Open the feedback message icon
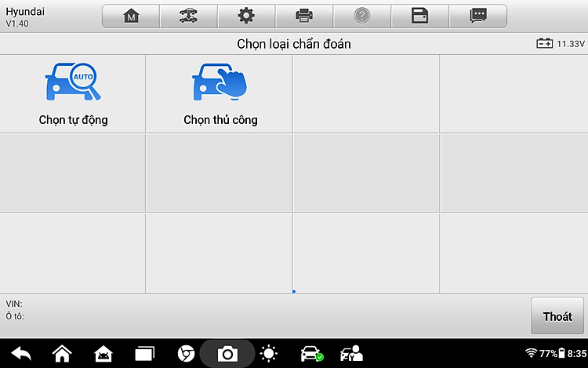This screenshot has width=588, height=368. [477, 16]
